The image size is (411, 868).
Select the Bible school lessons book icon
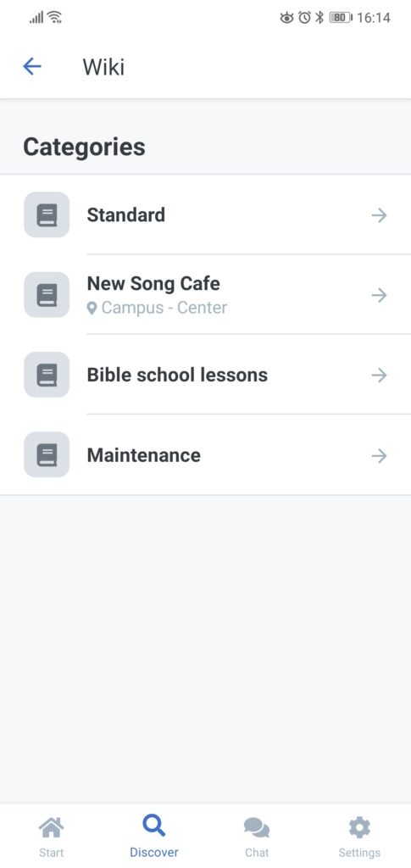tap(47, 375)
